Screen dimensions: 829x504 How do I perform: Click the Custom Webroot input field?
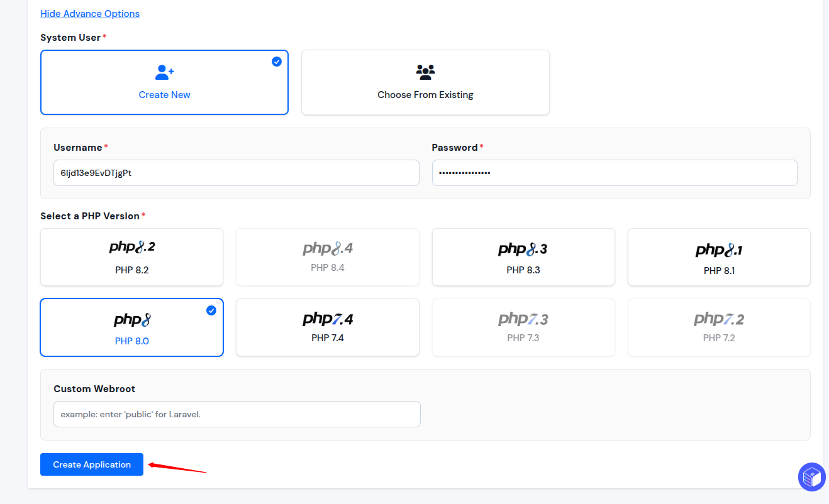(x=237, y=414)
